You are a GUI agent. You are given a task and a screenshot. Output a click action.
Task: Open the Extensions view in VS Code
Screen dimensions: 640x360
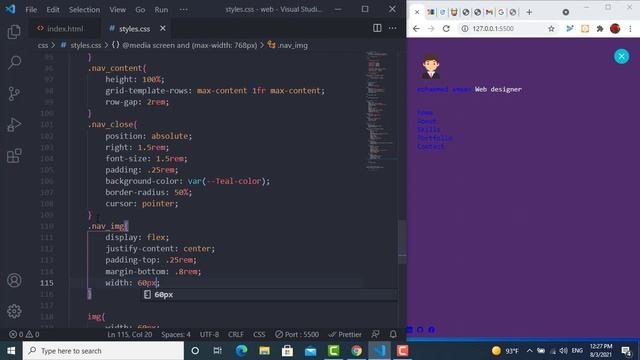pos(14,156)
